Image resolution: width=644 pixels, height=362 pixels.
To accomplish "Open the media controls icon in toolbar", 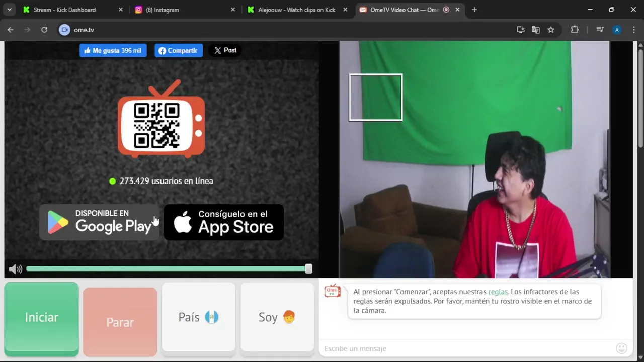I will point(600,30).
